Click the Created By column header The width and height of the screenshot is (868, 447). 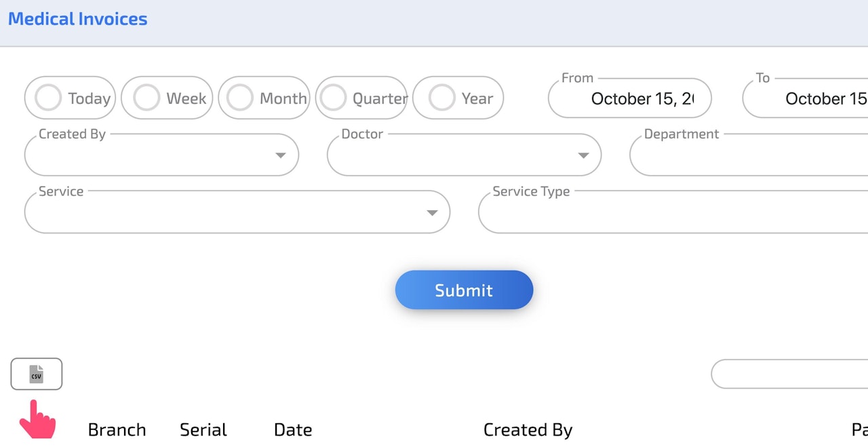[x=528, y=430]
